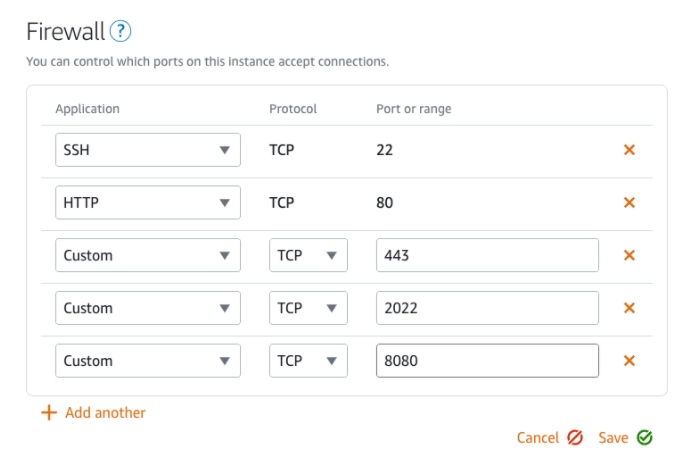Image resolution: width=687 pixels, height=454 pixels.
Task: Focus the port field containing 8080
Action: 487,361
